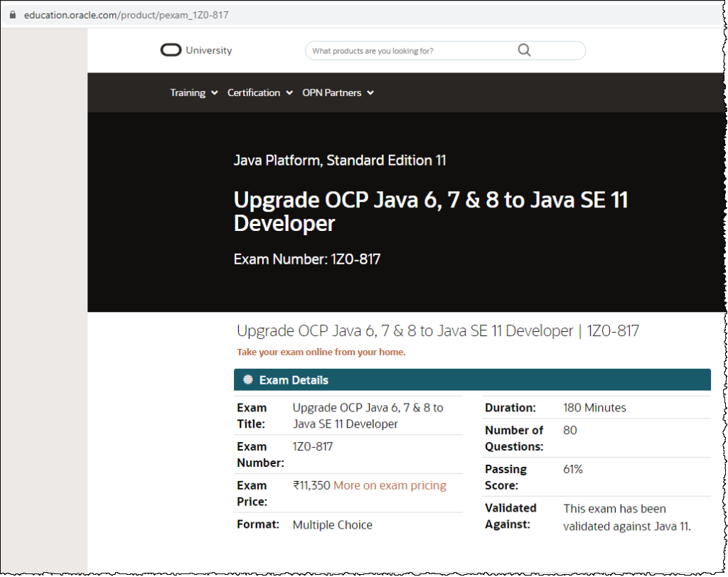The height and width of the screenshot is (577, 728).
Task: Click the Multiple Choice format value
Action: pyautogui.click(x=333, y=525)
